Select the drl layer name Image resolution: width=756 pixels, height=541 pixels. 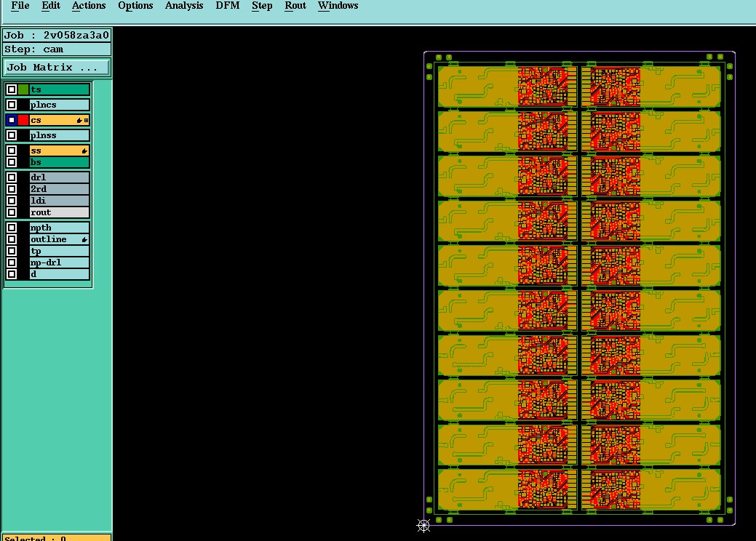pyautogui.click(x=60, y=177)
